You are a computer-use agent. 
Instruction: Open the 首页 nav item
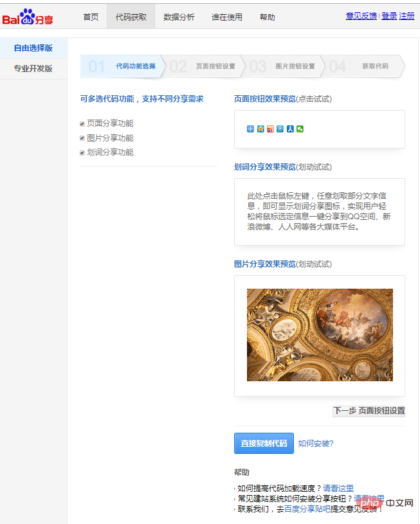pos(91,17)
